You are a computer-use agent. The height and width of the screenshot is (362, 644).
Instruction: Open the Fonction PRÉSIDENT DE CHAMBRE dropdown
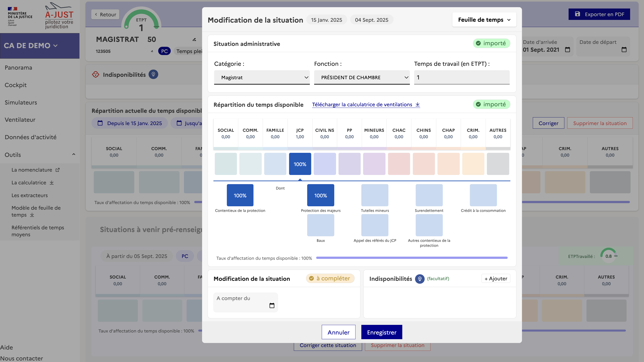point(362,77)
